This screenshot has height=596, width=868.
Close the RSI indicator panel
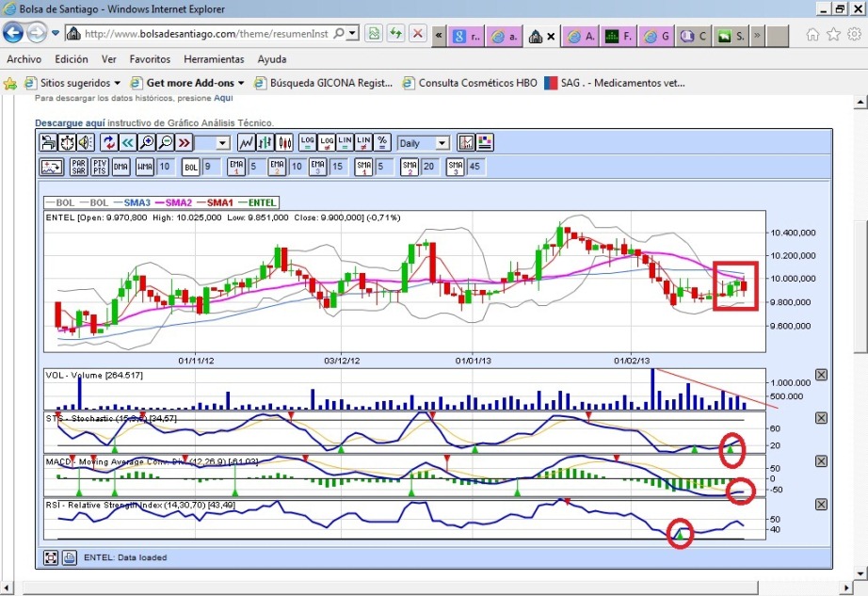click(821, 506)
